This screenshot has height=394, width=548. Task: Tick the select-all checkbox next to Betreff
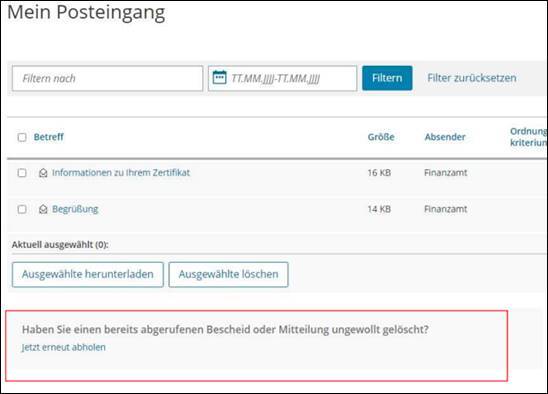click(x=22, y=137)
